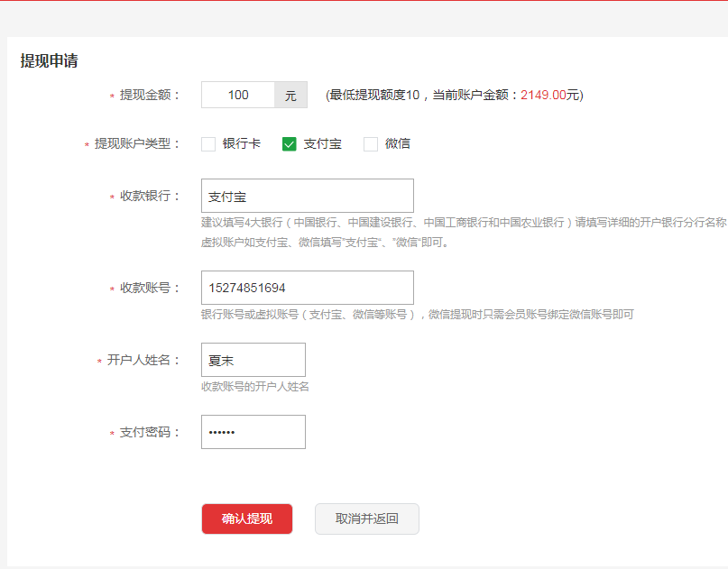Check the 银行卡 checkbox
728x569 pixels.
click(208, 144)
